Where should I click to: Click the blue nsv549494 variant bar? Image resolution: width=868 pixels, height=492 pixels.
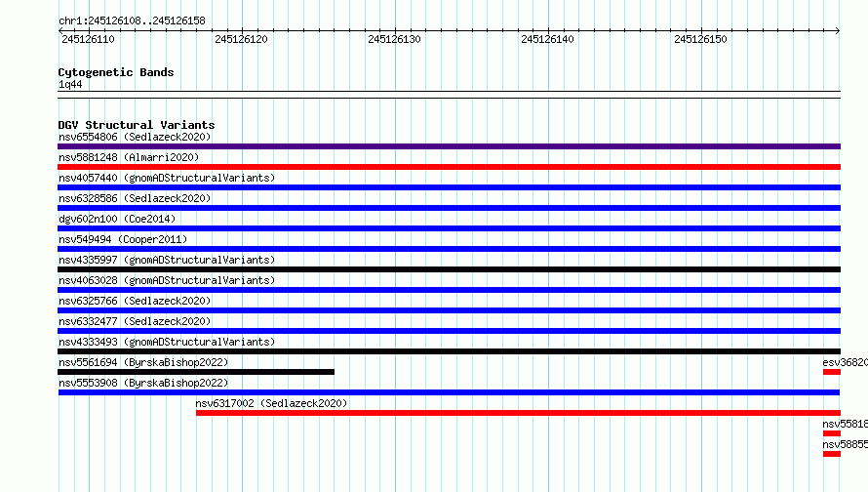tap(449, 249)
